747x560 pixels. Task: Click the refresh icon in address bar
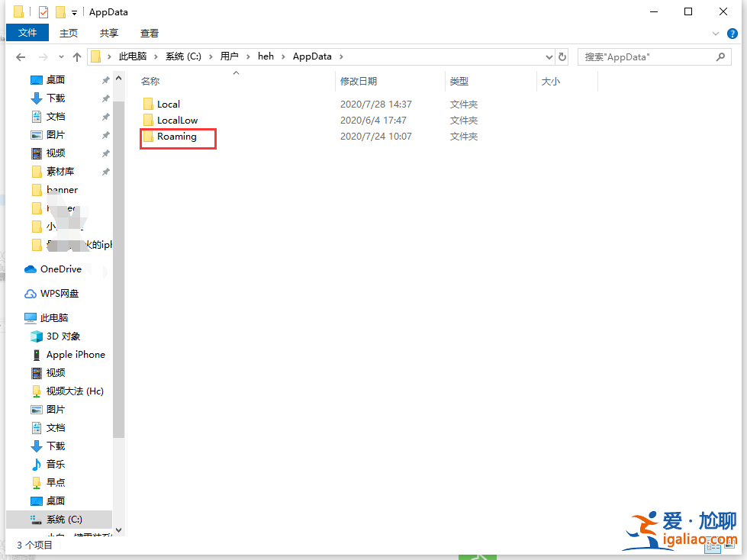tap(563, 56)
